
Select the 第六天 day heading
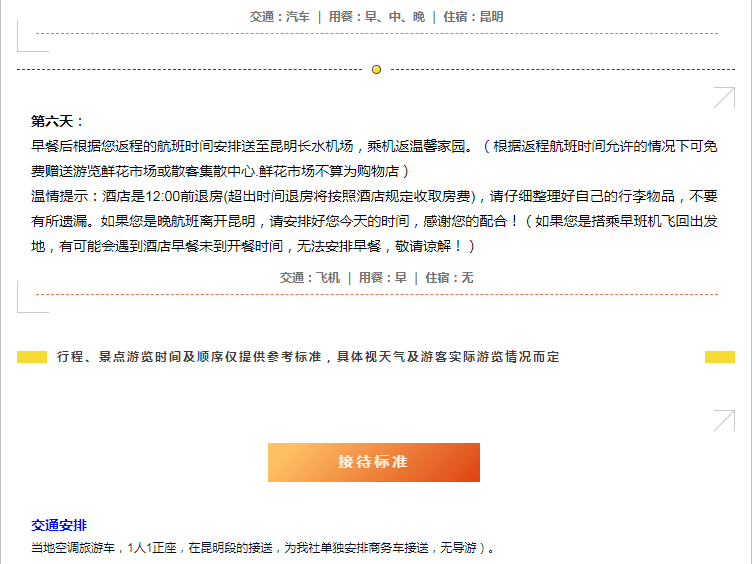pyautogui.click(x=57, y=121)
